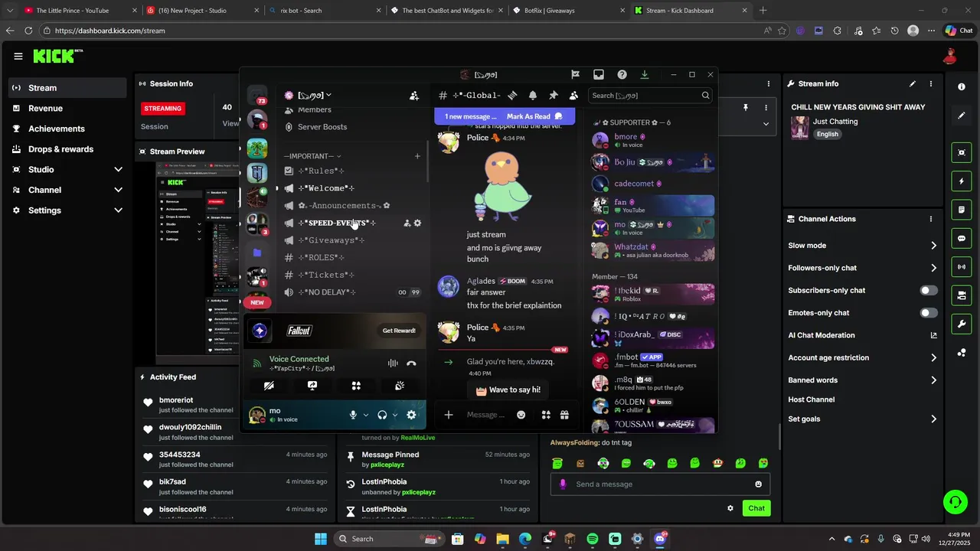Switch to BotRix Giveaways browser tab
Image resolution: width=980 pixels, height=551 pixels.
coord(567,11)
